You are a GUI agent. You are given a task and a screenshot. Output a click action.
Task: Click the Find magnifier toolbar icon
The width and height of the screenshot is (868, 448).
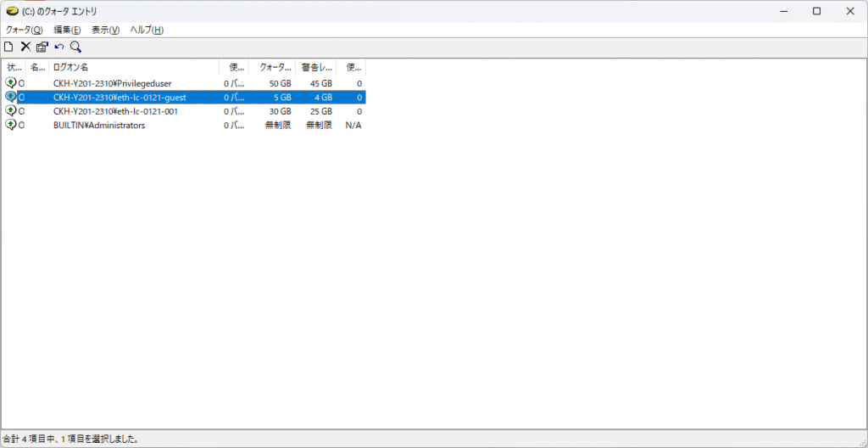[75, 47]
